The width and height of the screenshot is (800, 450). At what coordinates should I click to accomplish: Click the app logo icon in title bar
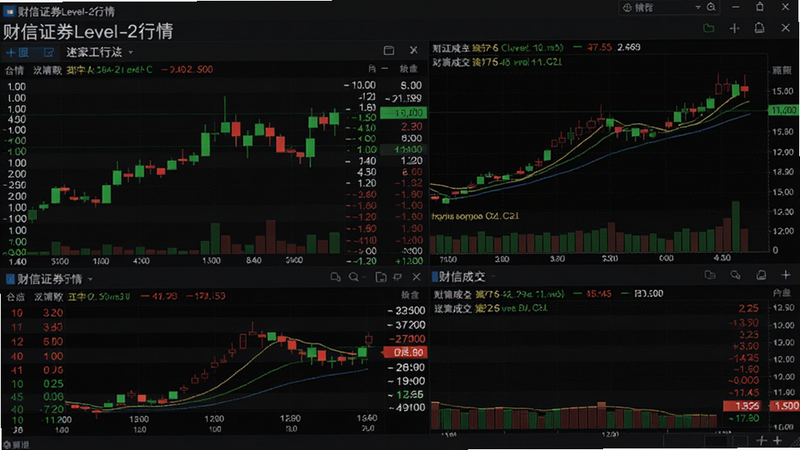pos(10,11)
